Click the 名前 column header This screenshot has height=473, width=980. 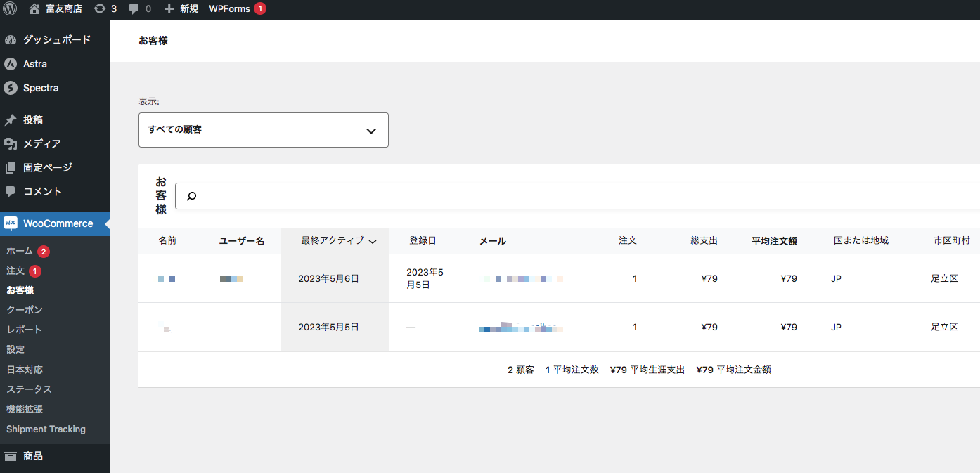click(x=167, y=240)
